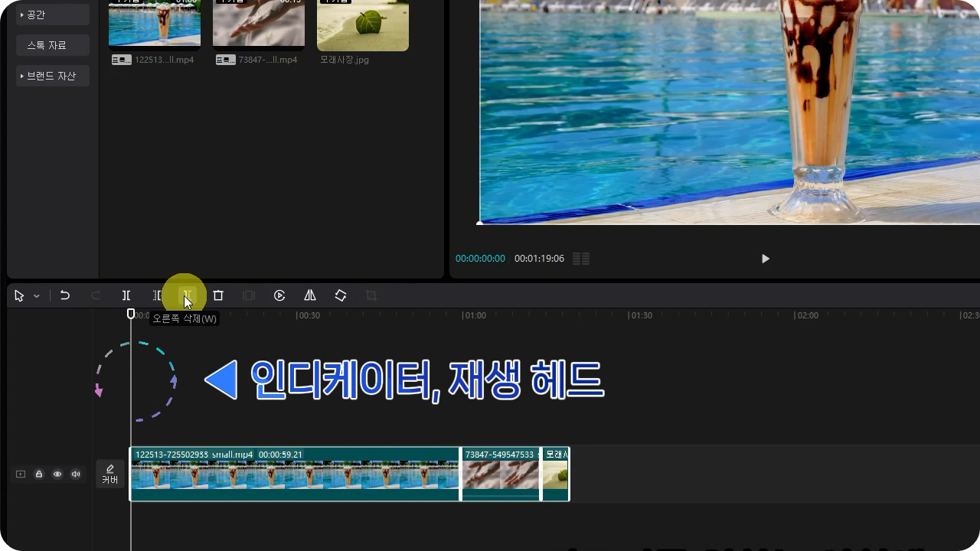Split the clip at the playhead
Viewport: 980px width, 551px height.
[126, 295]
